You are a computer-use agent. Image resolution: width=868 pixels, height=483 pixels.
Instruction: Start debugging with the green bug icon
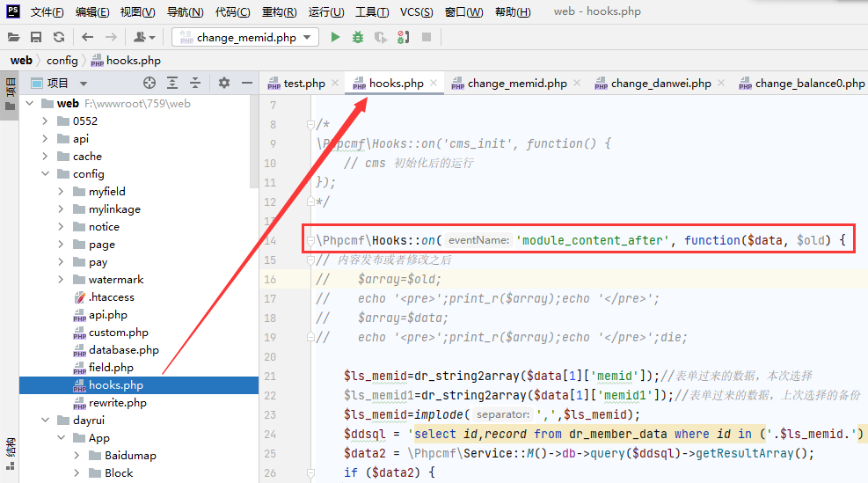358,37
